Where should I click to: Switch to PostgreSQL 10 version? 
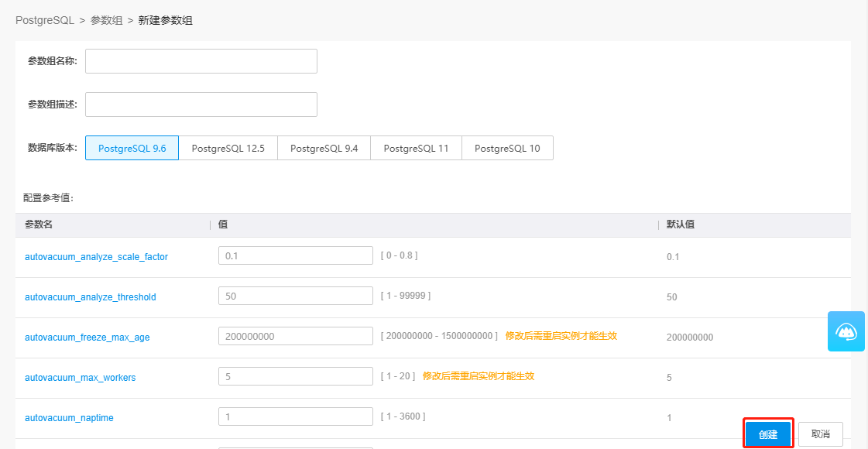(x=507, y=148)
